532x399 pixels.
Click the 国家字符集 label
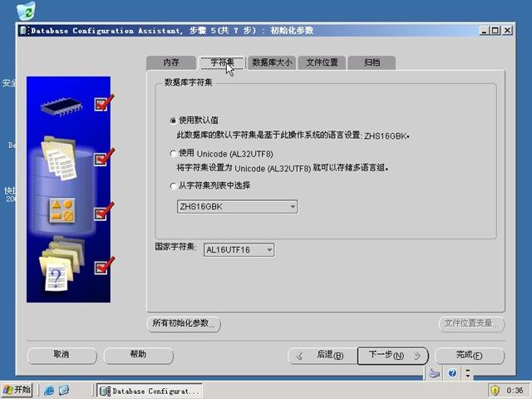coord(175,247)
